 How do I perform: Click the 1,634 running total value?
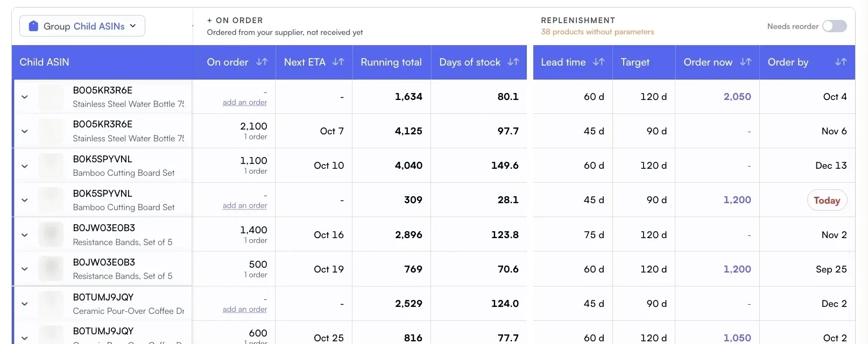point(408,97)
